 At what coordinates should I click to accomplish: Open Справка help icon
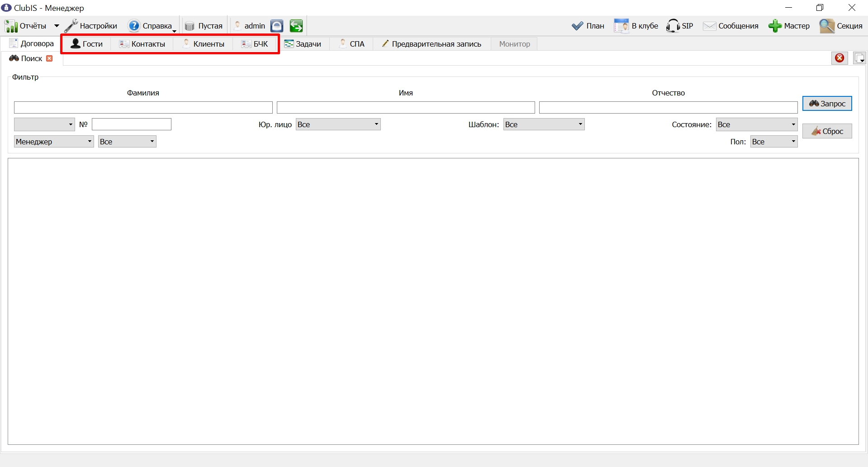tap(134, 26)
